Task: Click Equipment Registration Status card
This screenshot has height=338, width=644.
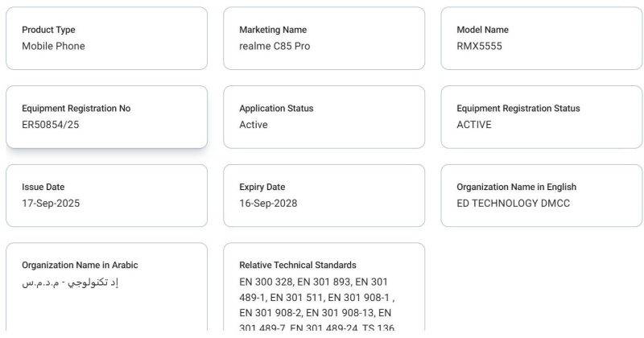Action: [541, 117]
